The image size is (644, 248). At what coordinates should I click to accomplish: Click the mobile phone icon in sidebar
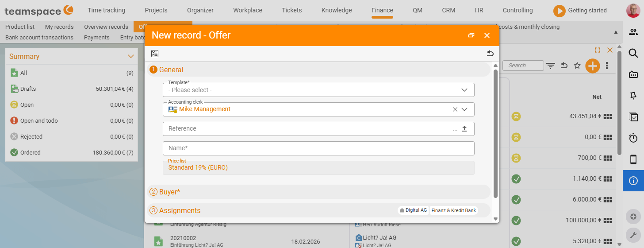pyautogui.click(x=633, y=159)
